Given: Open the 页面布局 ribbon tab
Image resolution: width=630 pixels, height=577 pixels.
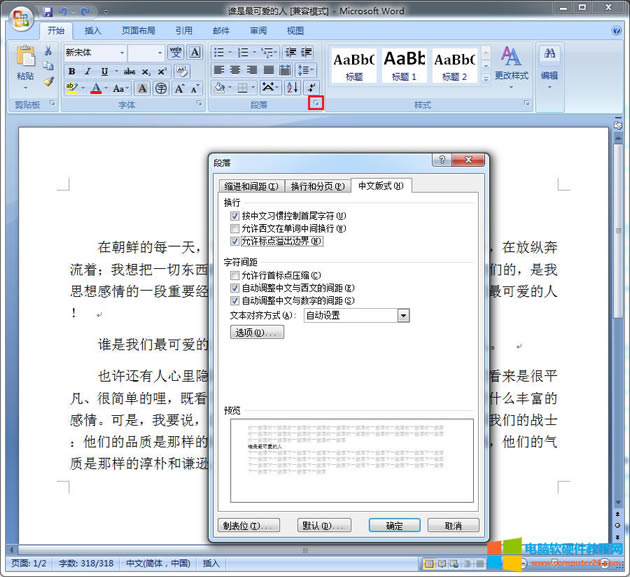Looking at the screenshot, I should click(138, 31).
